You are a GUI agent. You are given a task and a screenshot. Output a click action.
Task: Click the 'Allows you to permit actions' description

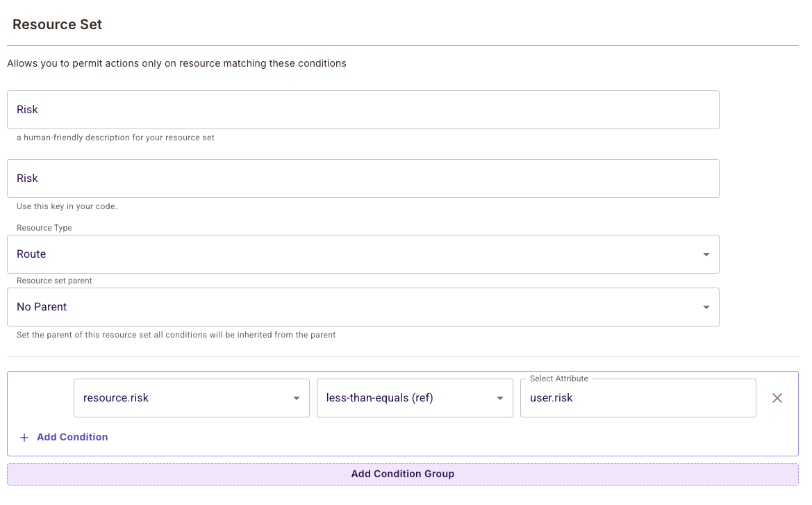(176, 63)
